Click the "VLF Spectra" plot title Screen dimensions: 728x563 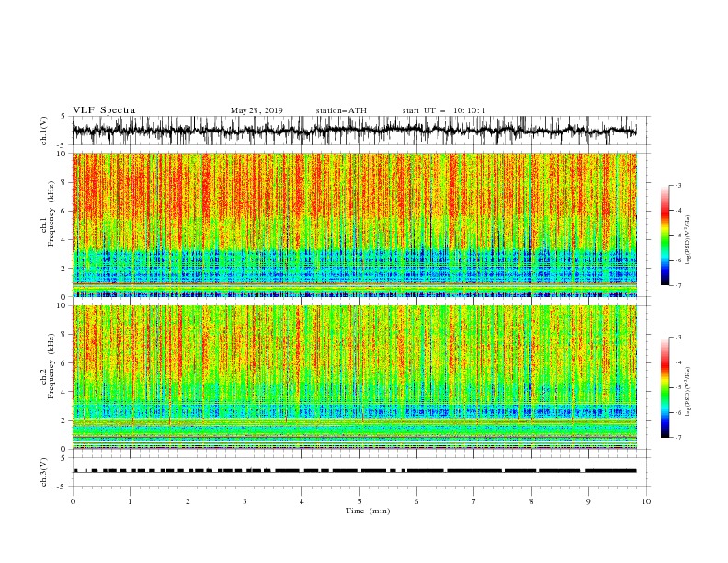tap(104, 110)
